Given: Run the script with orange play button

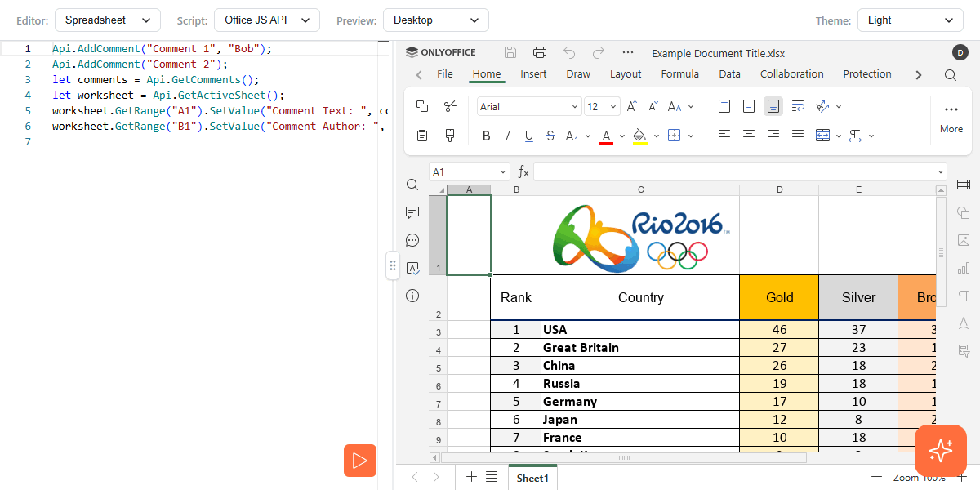Looking at the screenshot, I should [x=359, y=461].
